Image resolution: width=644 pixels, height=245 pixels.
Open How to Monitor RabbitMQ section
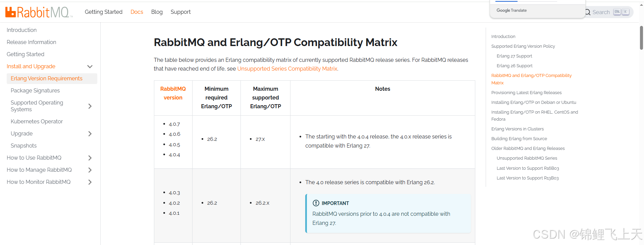click(x=39, y=182)
